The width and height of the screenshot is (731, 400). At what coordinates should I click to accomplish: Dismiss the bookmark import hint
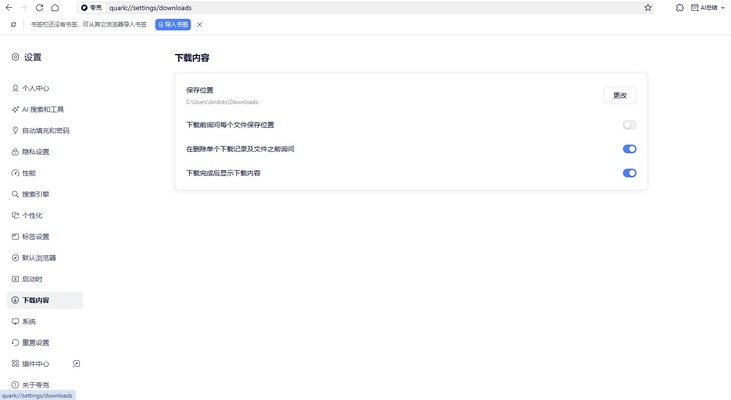coord(200,24)
